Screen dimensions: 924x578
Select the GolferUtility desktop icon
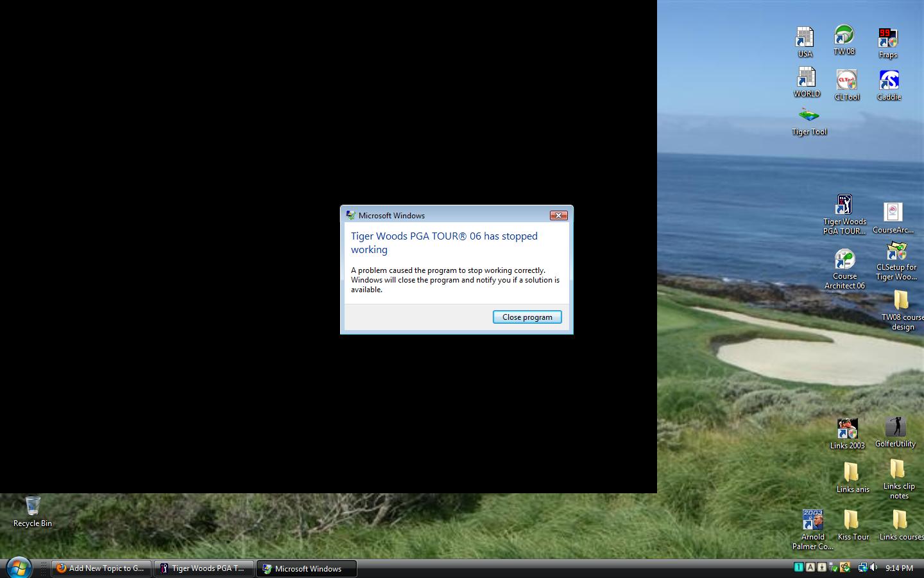click(x=895, y=432)
